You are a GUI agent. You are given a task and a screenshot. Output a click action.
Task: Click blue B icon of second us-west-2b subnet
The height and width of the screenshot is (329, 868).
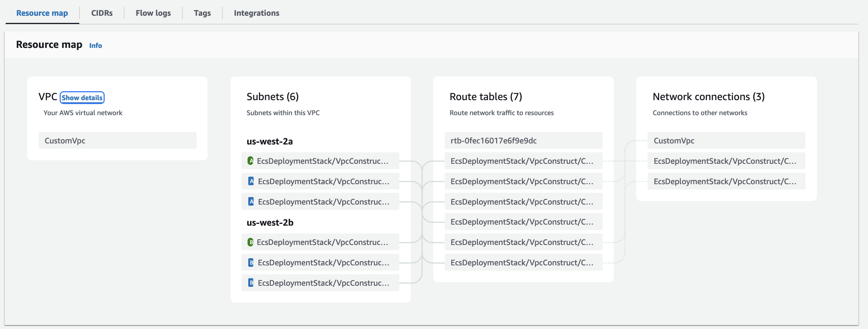251,262
